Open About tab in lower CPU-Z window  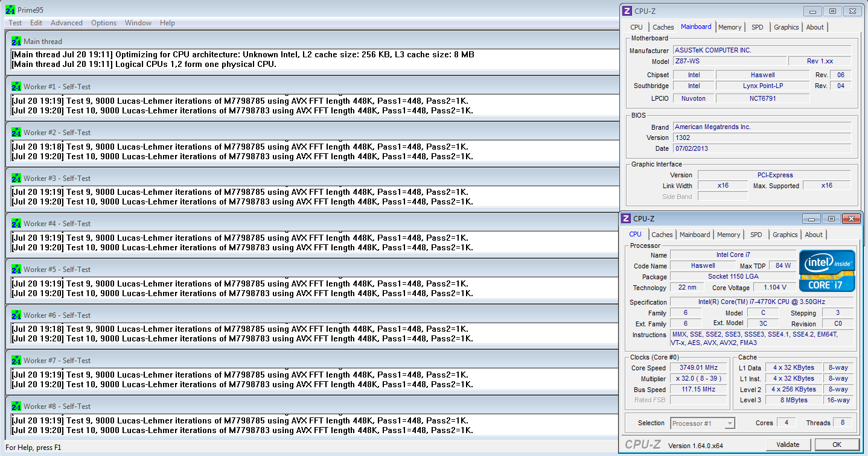click(x=814, y=235)
